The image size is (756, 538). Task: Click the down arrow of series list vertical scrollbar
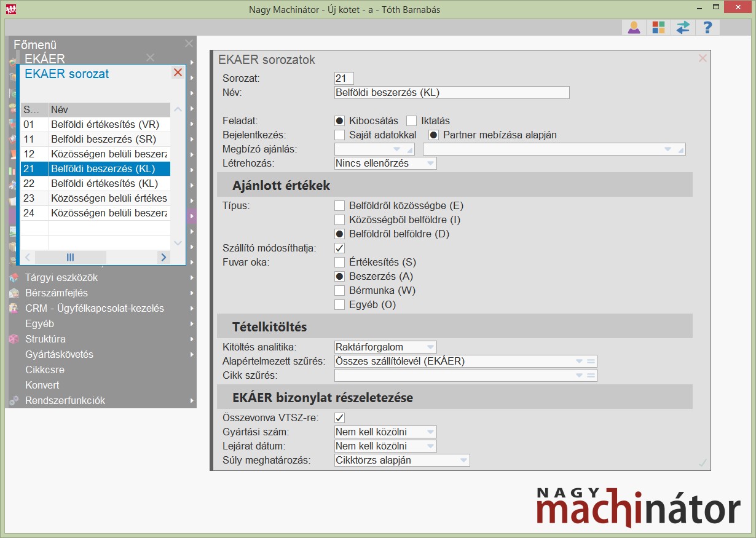tap(178, 243)
